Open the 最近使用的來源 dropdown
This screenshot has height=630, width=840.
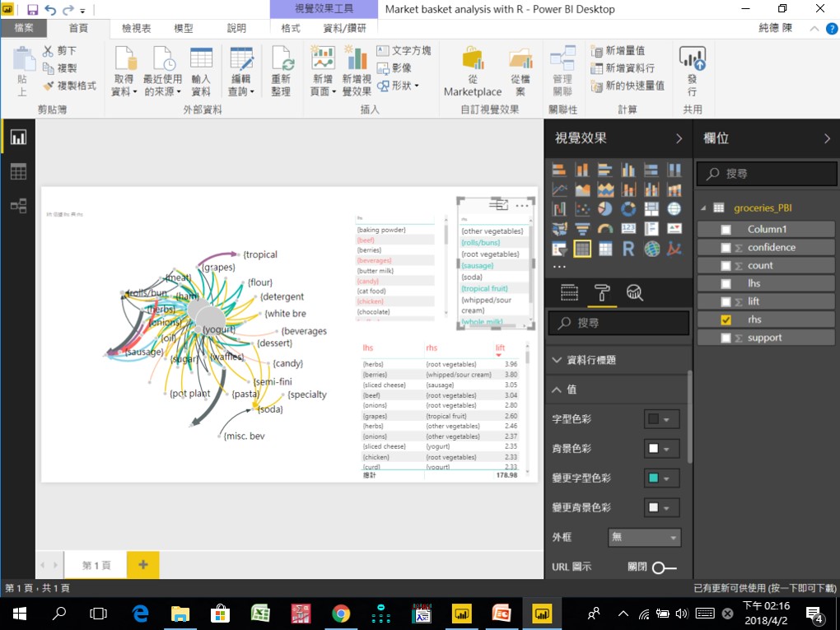point(162,72)
